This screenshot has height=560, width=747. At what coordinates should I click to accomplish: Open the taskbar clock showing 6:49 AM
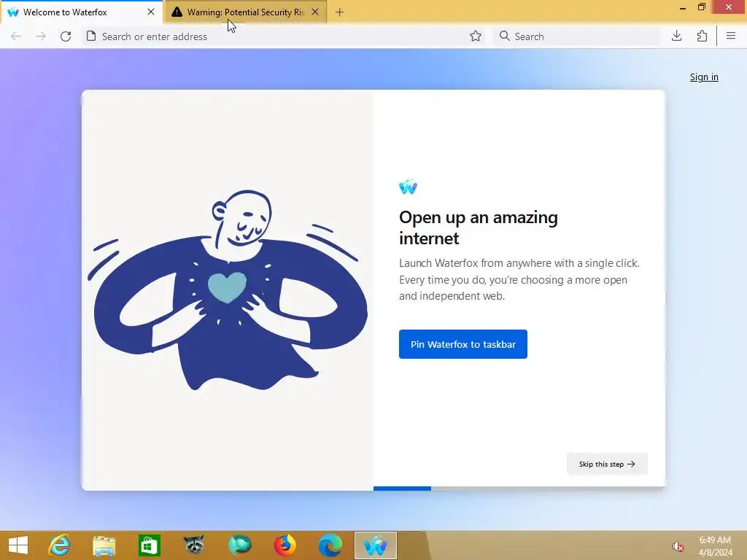pos(715,546)
